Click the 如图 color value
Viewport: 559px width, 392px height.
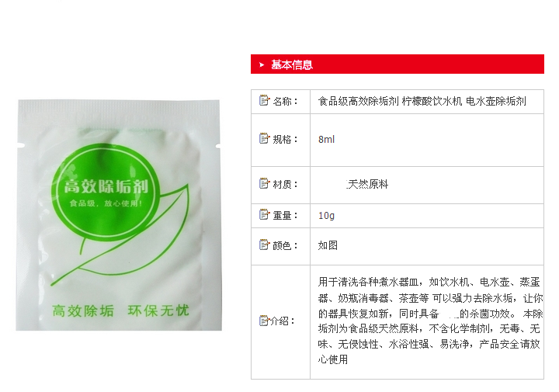328,245
